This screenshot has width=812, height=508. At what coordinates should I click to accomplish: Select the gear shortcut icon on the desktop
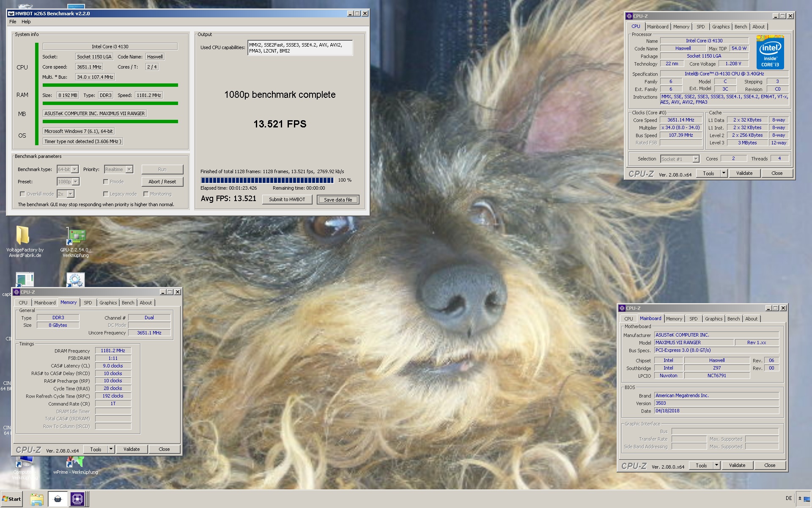pos(76,280)
